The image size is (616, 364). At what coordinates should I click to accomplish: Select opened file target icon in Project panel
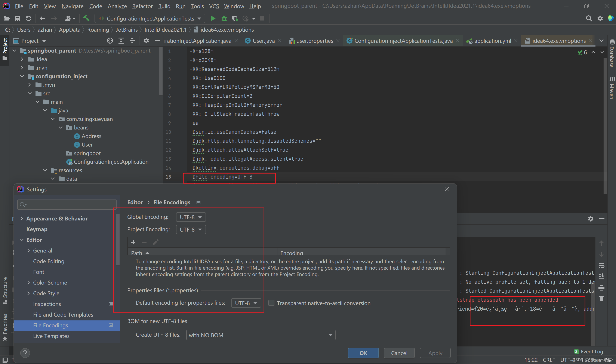click(x=110, y=41)
